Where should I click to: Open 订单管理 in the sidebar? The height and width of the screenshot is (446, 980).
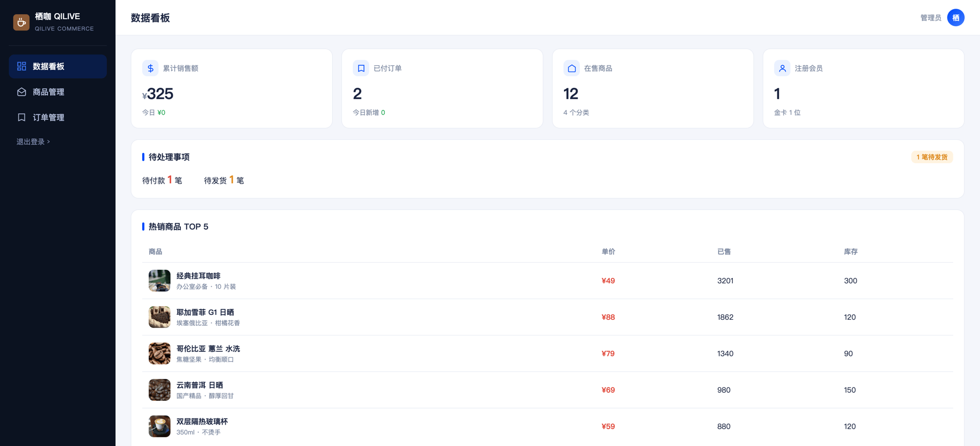(58, 117)
